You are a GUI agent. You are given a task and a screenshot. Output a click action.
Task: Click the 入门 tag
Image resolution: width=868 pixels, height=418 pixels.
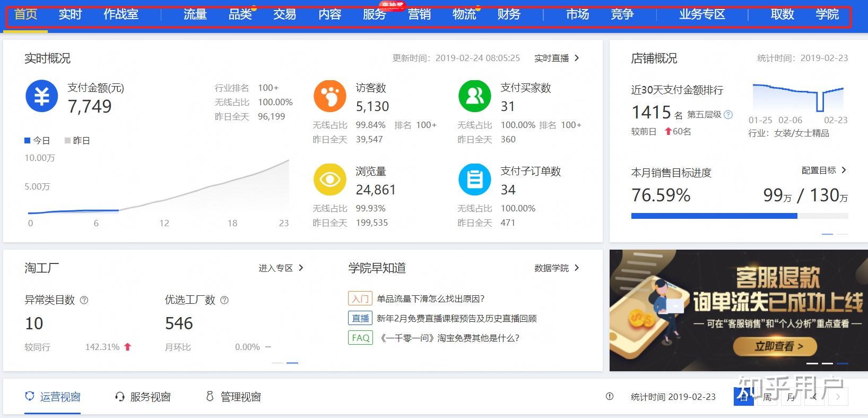(x=360, y=298)
